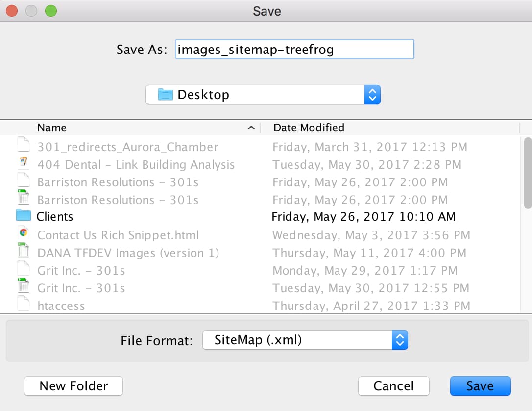Click date Monday, May 29, 2017 1:17 PM
Screen dimensions: 532x411
pyautogui.click(x=365, y=271)
